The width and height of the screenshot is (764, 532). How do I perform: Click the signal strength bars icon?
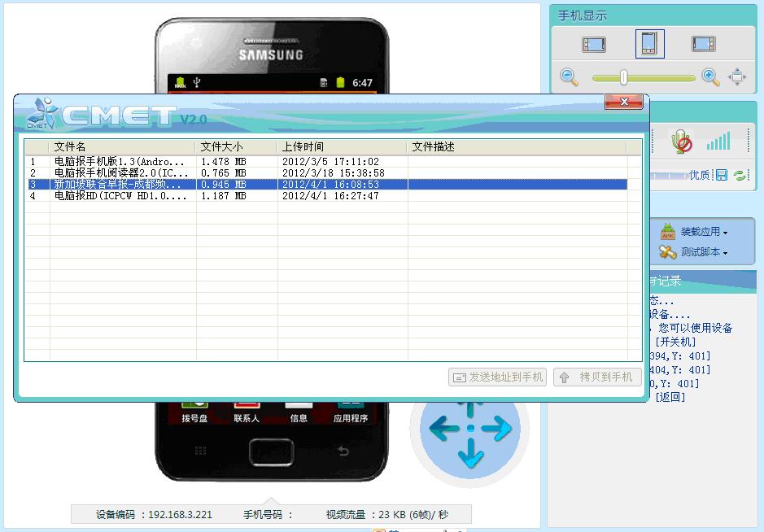(718, 142)
